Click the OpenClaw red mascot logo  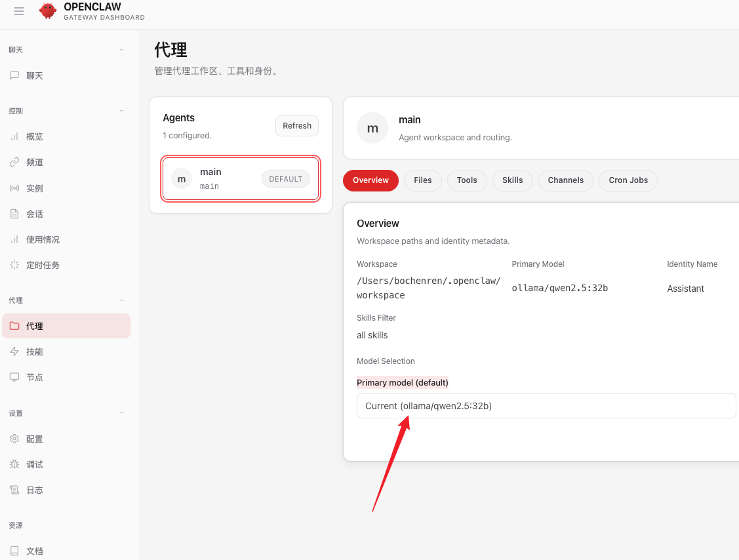(48, 11)
